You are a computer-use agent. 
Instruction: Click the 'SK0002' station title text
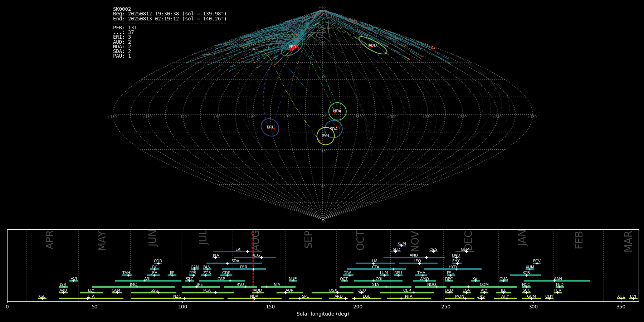(122, 9)
